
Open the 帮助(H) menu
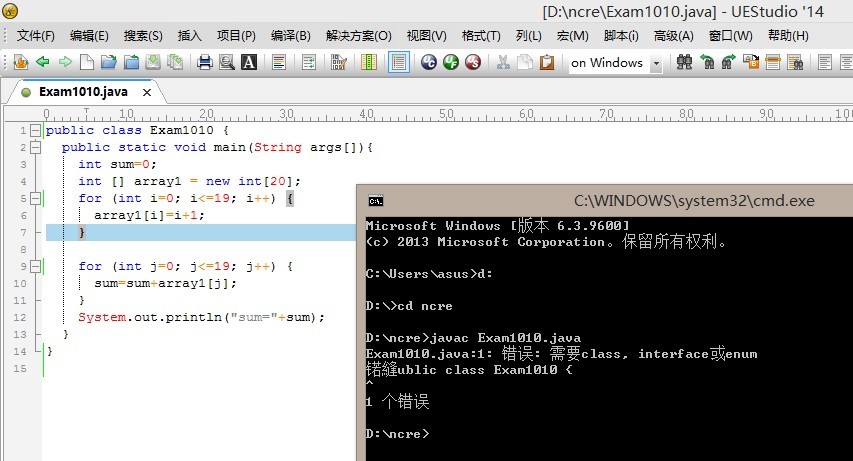coord(788,35)
